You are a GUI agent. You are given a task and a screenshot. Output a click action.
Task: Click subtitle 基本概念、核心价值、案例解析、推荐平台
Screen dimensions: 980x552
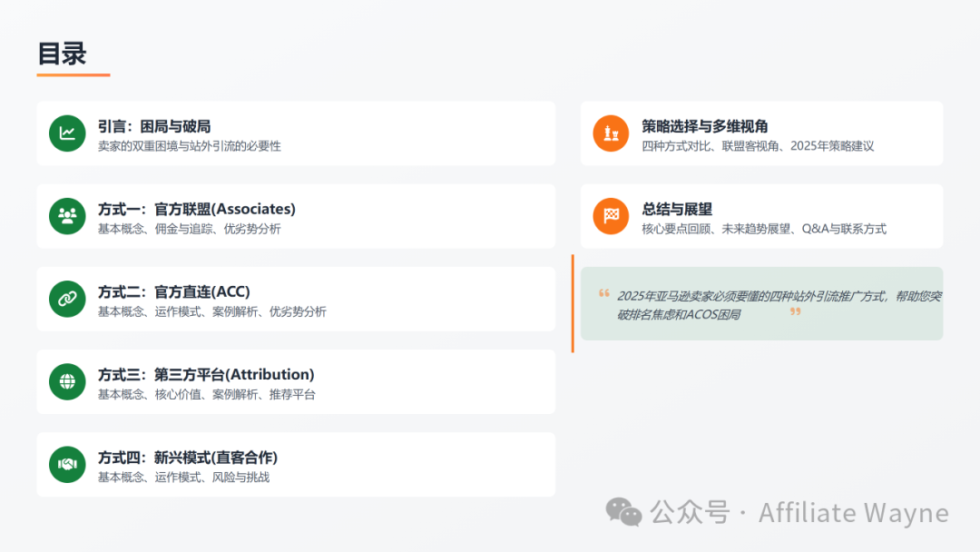206,394
